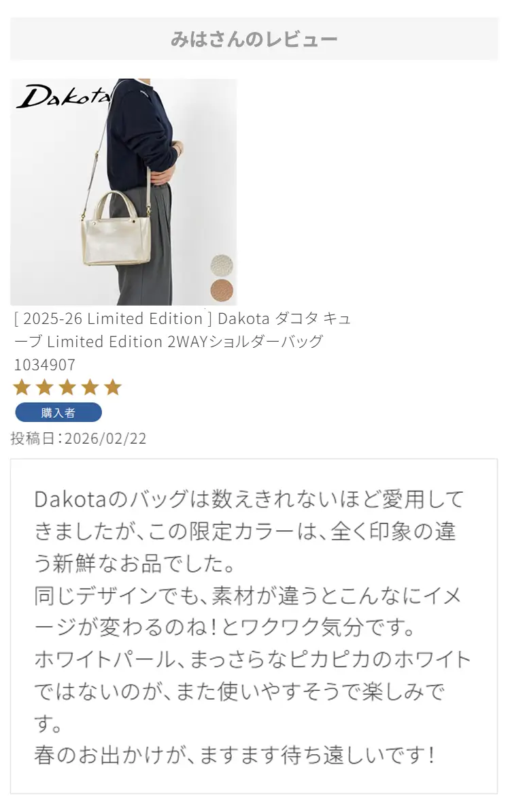Click the third gold rating star

[x=68, y=387]
